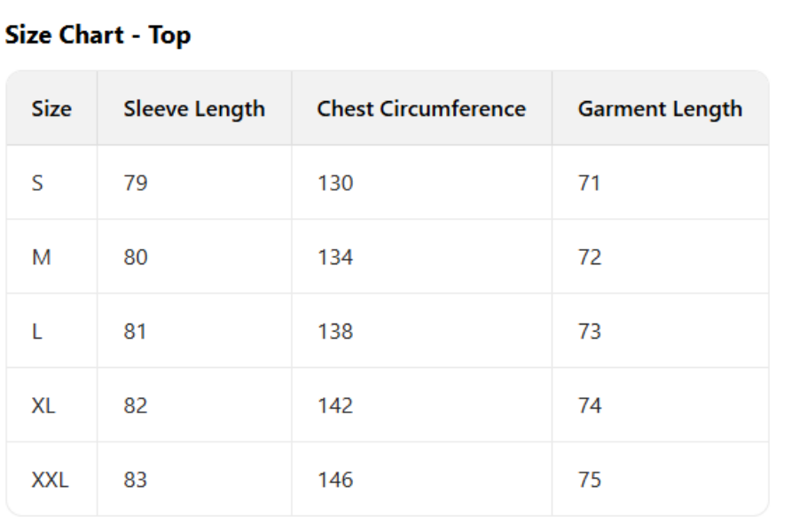
Task: Select garment length value 73
Action: pyautogui.click(x=590, y=332)
